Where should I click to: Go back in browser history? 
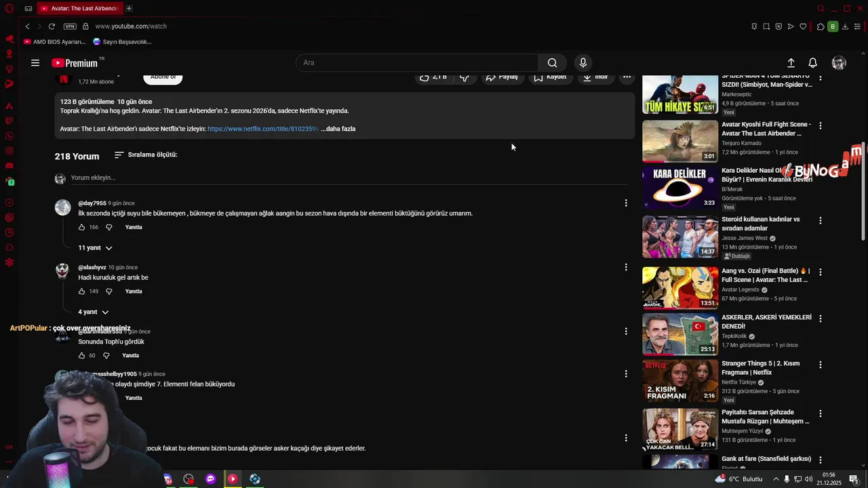click(x=27, y=26)
